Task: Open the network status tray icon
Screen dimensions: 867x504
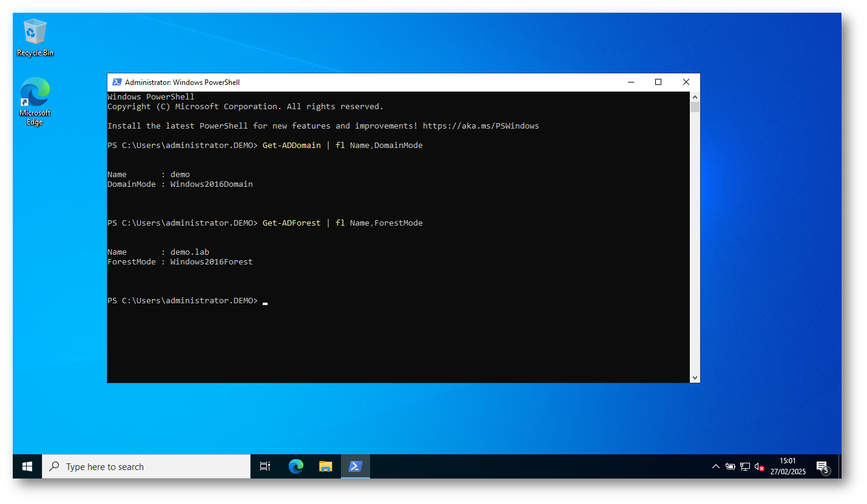Action: [x=745, y=467]
